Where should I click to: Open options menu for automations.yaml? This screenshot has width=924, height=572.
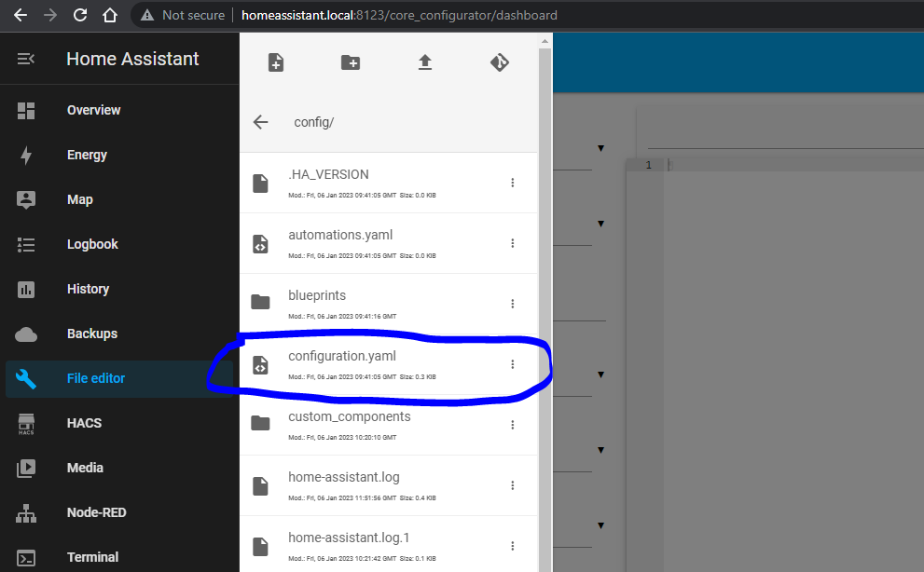[513, 243]
